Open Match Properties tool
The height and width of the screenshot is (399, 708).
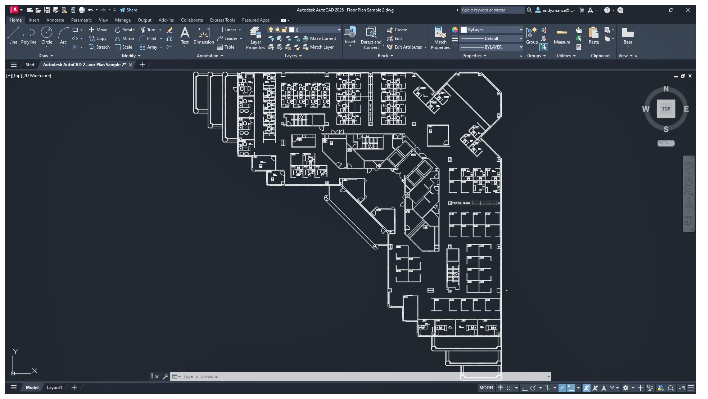(x=440, y=37)
